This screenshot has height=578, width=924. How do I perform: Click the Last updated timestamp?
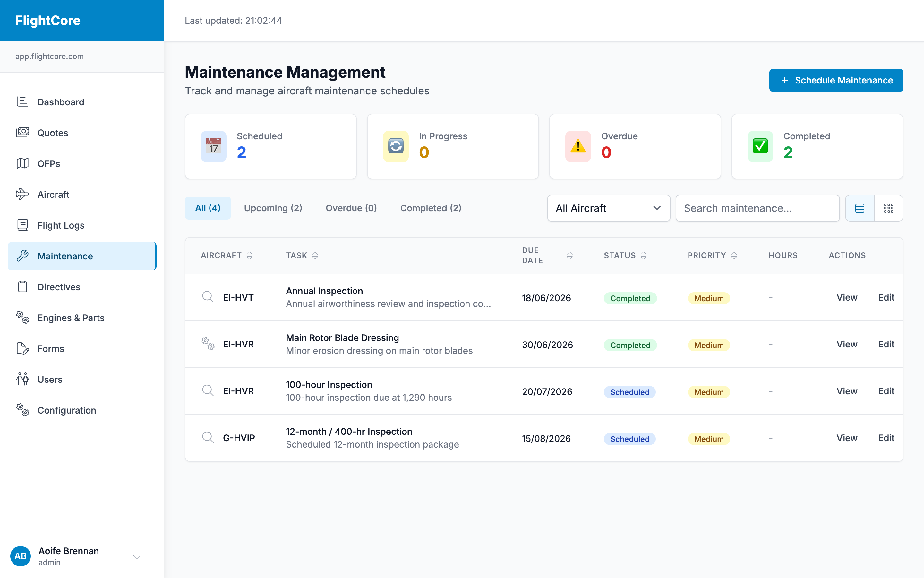(x=233, y=20)
